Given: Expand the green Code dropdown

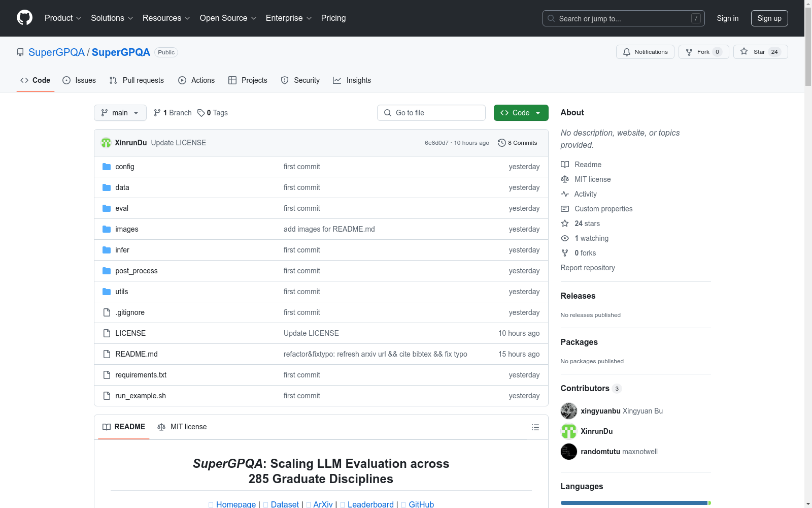Looking at the screenshot, I should tap(521, 113).
